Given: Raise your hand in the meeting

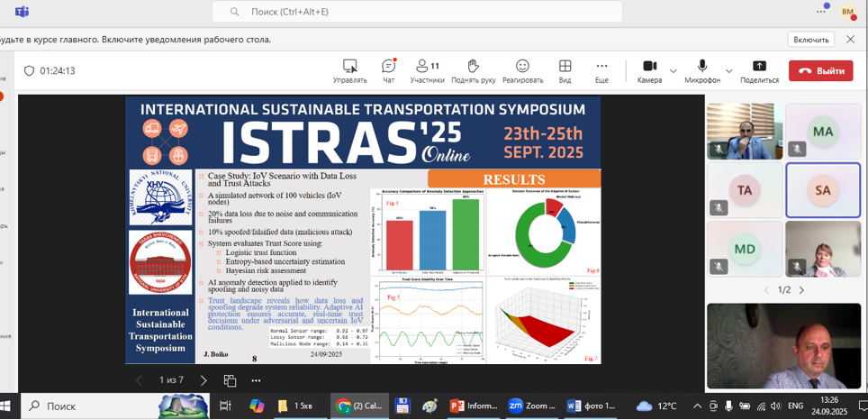Looking at the screenshot, I should tap(473, 70).
